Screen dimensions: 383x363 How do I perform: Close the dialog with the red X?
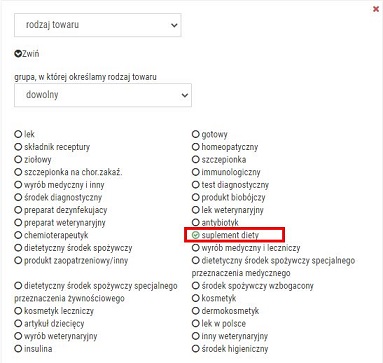(376, 9)
